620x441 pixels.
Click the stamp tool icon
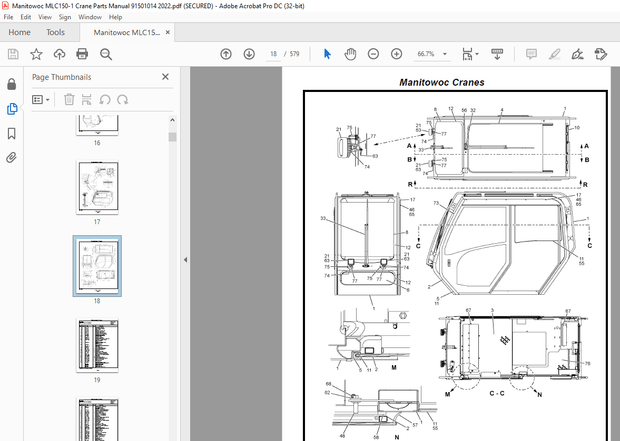point(601,54)
